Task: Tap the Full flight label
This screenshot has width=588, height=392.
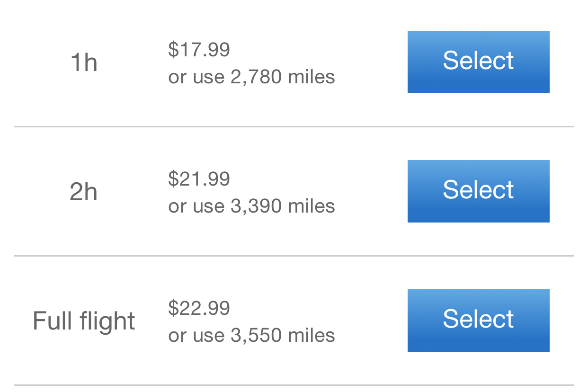Action: click(84, 321)
